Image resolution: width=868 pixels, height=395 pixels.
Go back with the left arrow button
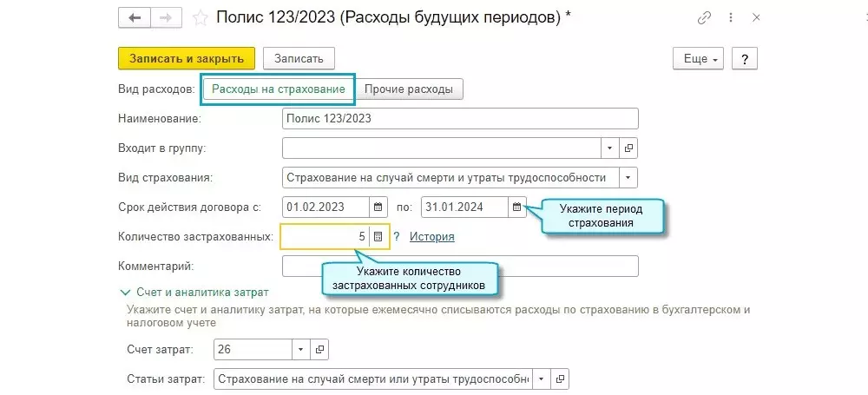tap(135, 17)
